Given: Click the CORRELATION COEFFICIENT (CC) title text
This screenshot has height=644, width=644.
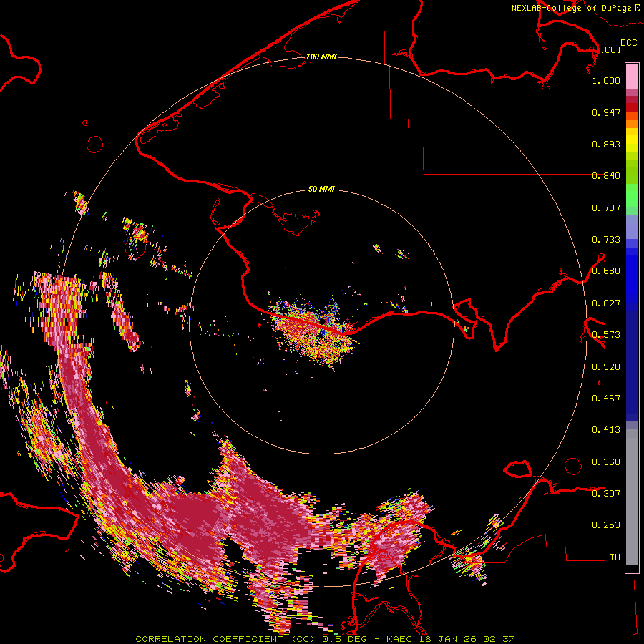Looking at the screenshot, I should pyautogui.click(x=225, y=639).
